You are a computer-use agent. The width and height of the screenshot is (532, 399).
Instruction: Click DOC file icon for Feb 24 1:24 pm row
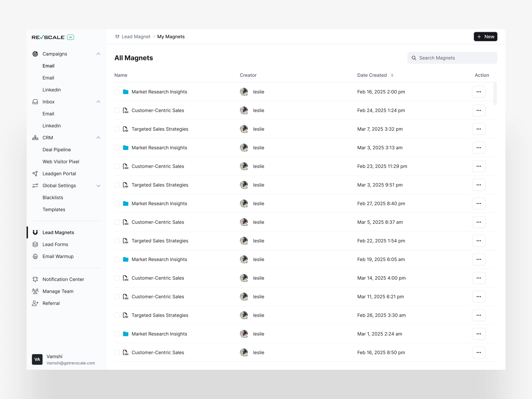point(126,110)
